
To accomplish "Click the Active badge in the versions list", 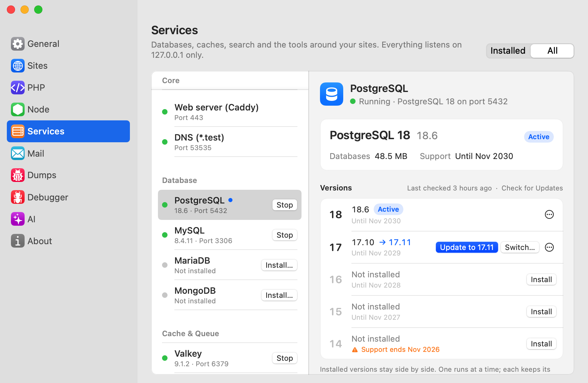I will coord(388,209).
